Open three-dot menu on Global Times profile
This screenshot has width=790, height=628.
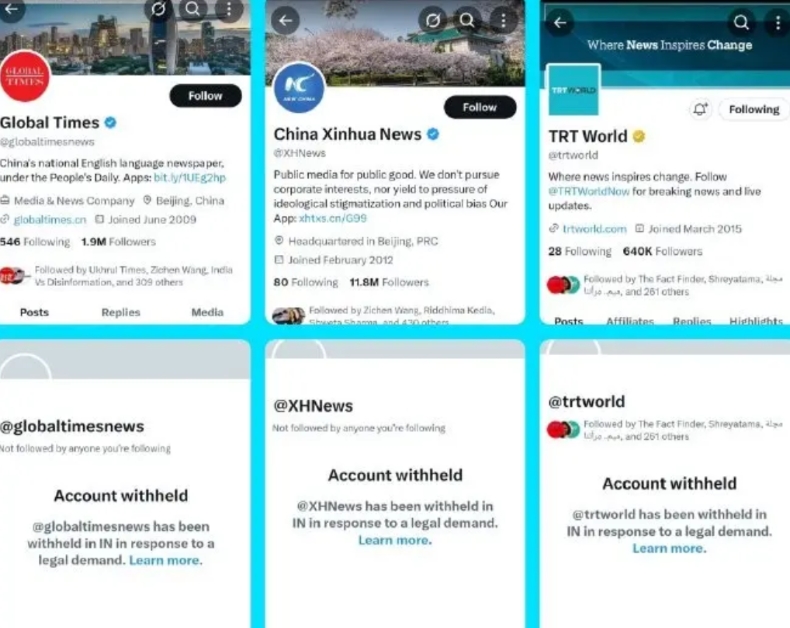point(229,9)
